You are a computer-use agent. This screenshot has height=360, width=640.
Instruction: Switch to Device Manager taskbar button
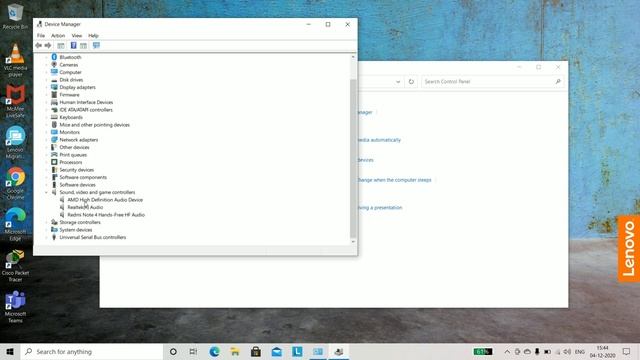point(339,351)
